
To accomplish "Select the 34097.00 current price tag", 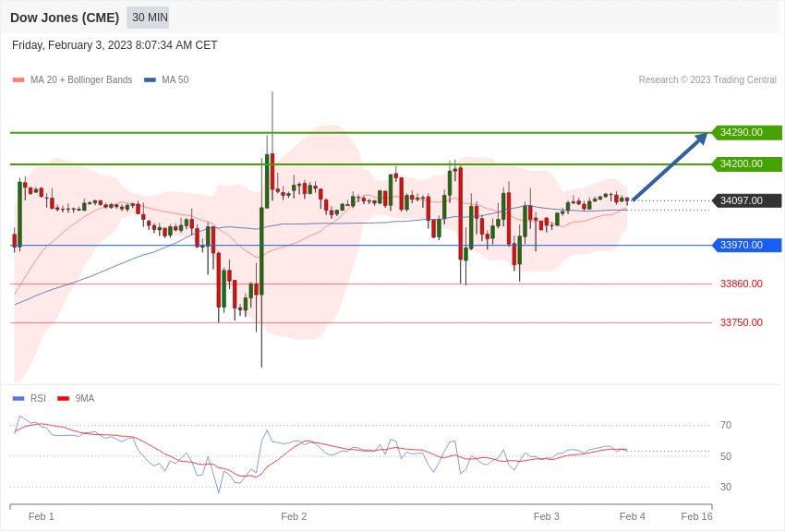I will (746, 200).
